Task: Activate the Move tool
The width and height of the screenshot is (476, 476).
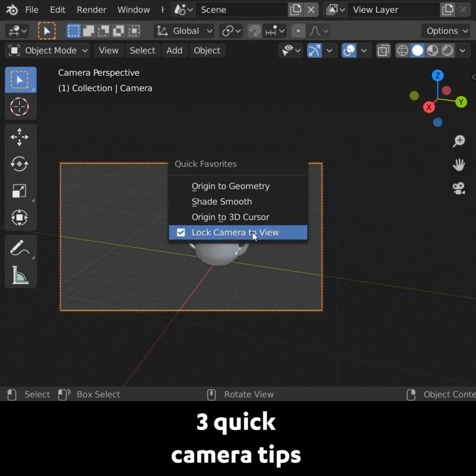Action: (x=19, y=137)
